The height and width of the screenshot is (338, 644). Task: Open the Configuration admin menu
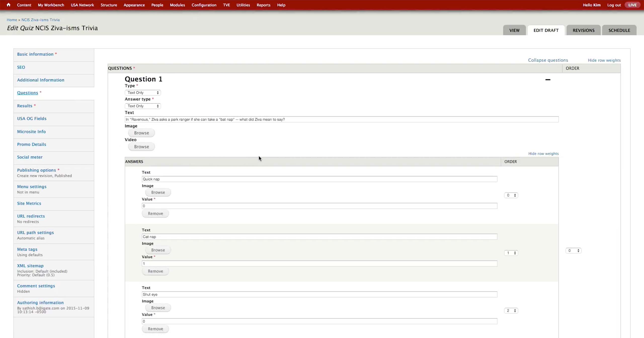coord(204,5)
